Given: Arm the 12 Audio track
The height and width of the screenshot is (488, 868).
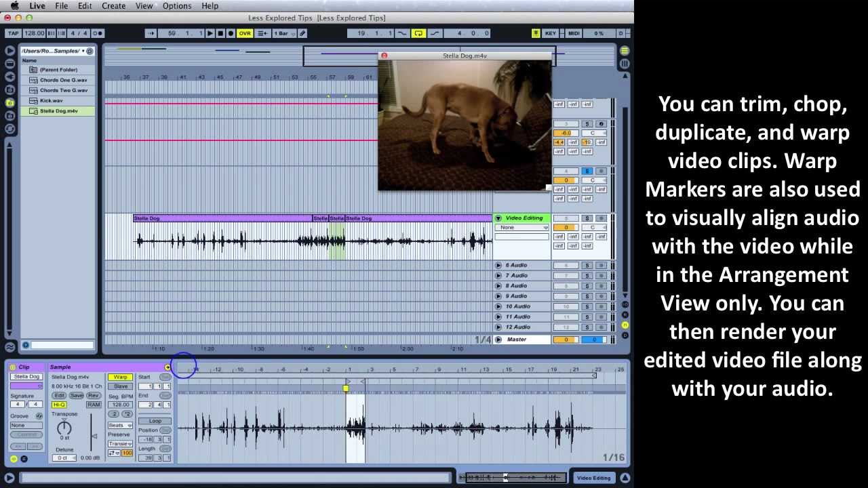Looking at the screenshot, I should click(601, 327).
